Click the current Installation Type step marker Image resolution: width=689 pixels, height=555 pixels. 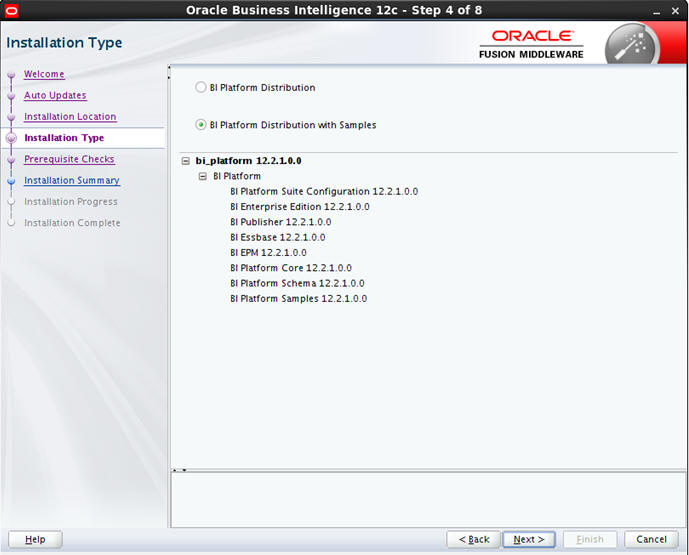tap(11, 138)
